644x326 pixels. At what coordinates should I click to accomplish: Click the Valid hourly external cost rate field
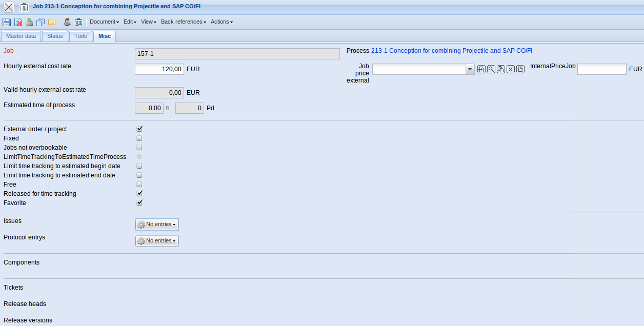(159, 93)
